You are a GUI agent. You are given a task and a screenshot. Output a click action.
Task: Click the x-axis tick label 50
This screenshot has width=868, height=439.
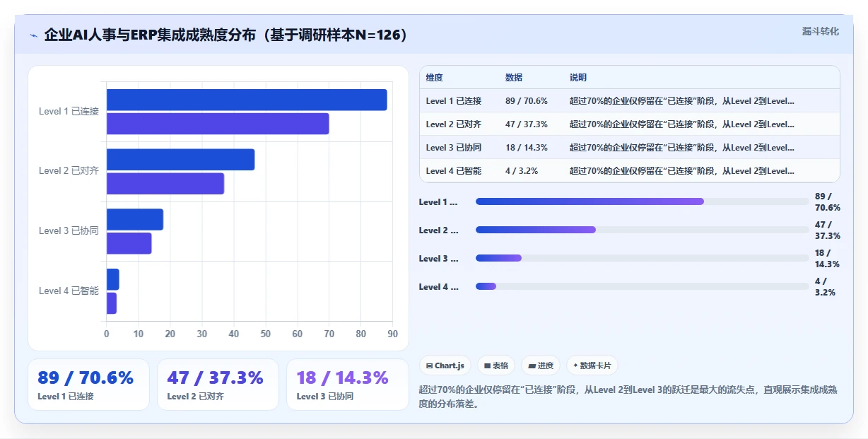click(266, 334)
